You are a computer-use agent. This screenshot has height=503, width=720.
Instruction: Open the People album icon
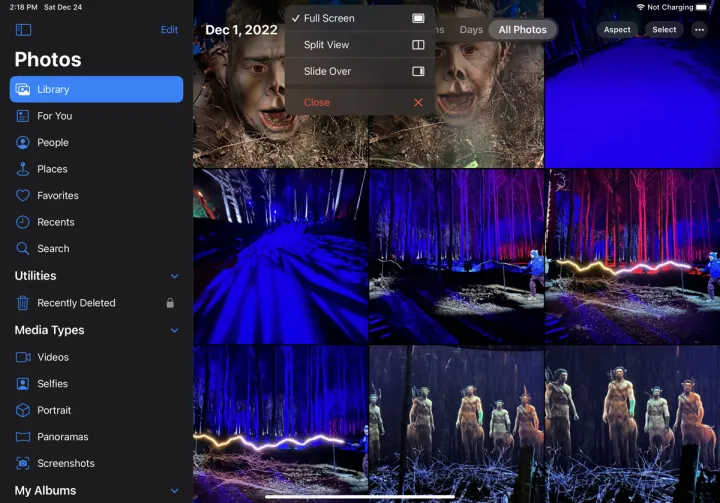(23, 142)
